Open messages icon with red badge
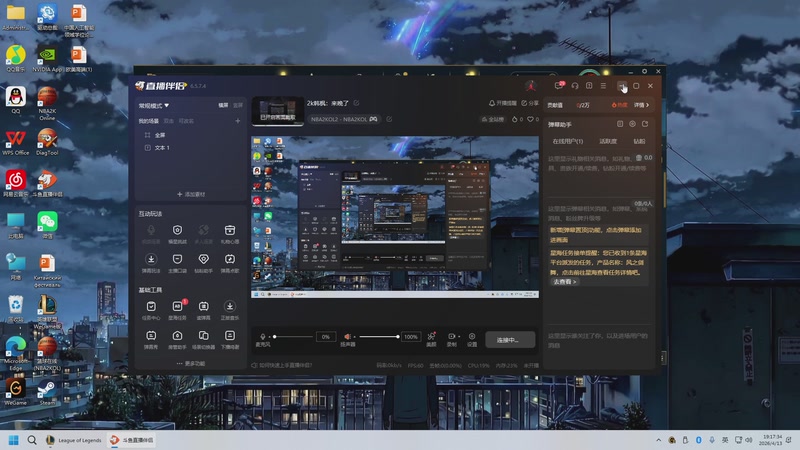The image size is (800, 450). [559, 86]
